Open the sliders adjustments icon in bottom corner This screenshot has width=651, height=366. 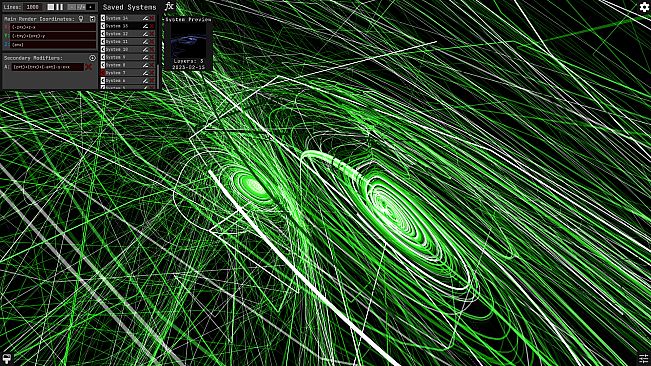(644, 359)
